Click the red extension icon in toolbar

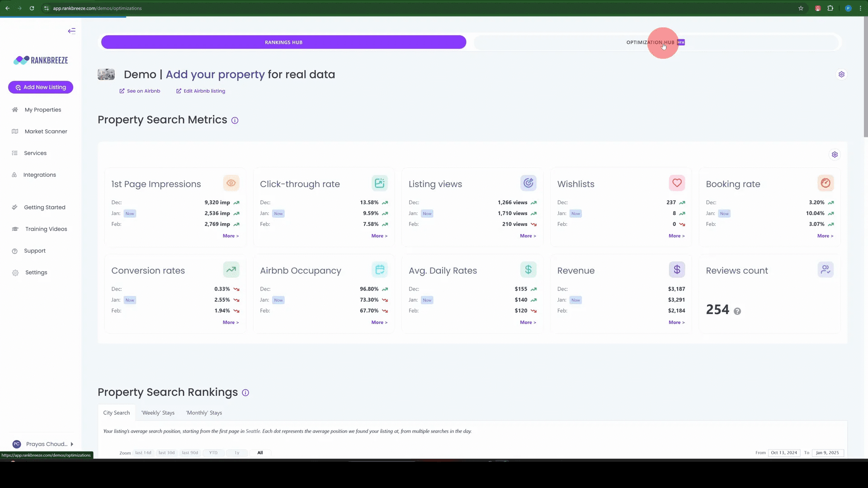(818, 8)
